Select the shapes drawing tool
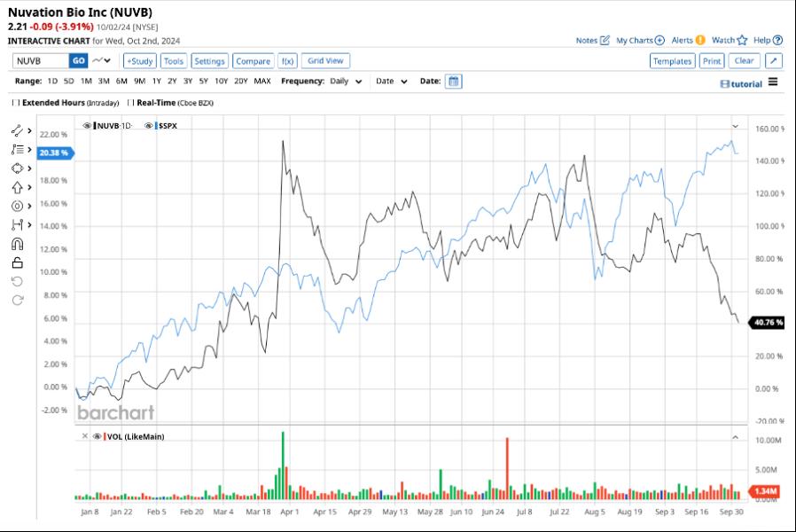This screenshot has height=532, width=796. click(17, 168)
